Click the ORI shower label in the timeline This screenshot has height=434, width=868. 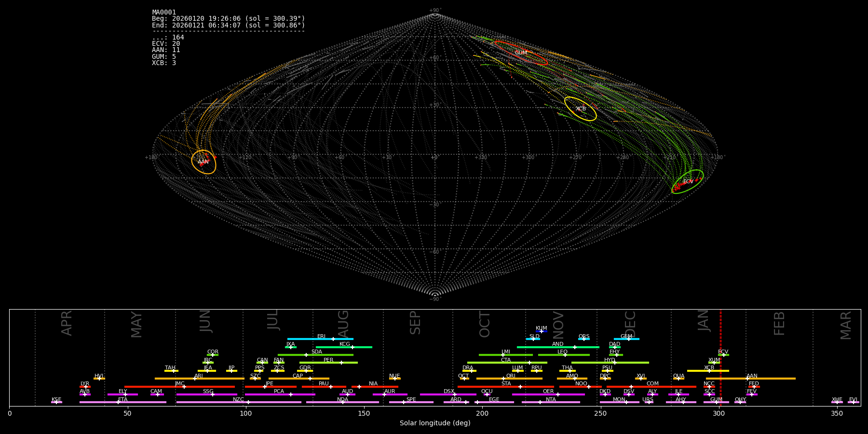511,376
